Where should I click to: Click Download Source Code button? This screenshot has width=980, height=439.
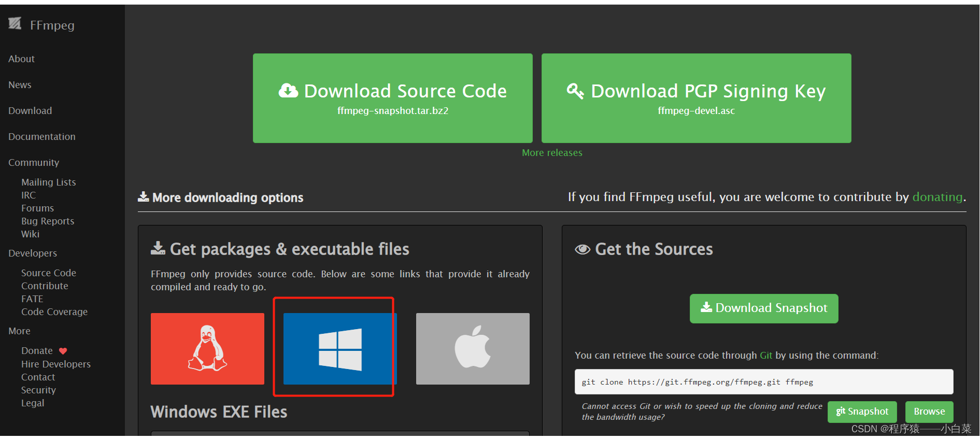tap(392, 98)
